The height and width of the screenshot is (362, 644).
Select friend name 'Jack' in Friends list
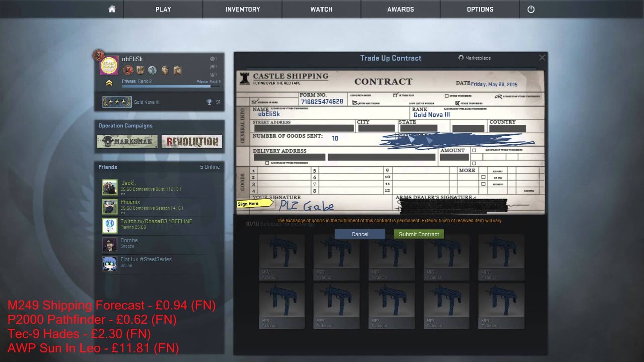[x=128, y=183]
